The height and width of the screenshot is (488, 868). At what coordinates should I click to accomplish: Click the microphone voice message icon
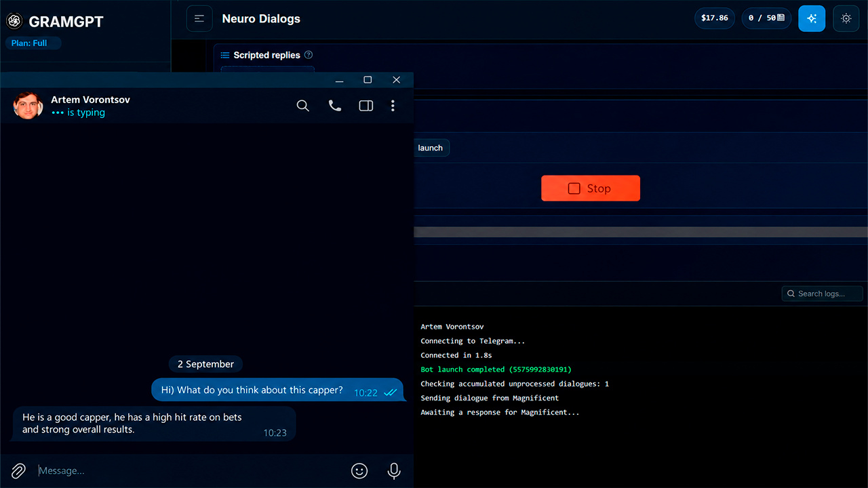394,470
